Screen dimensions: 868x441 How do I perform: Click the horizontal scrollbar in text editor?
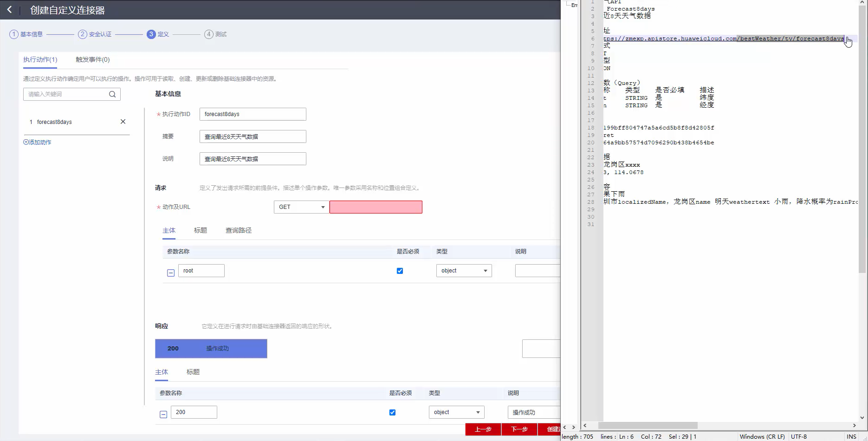tap(648, 426)
